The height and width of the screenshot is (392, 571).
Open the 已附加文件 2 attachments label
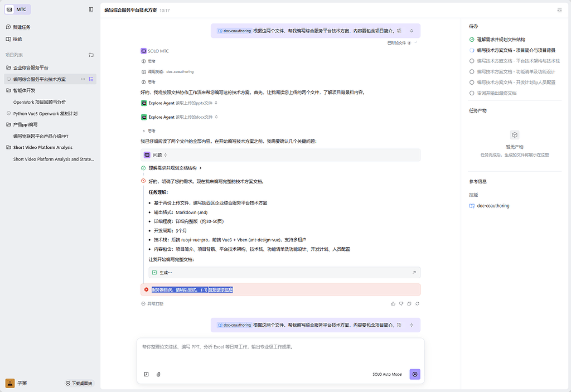pos(399,42)
